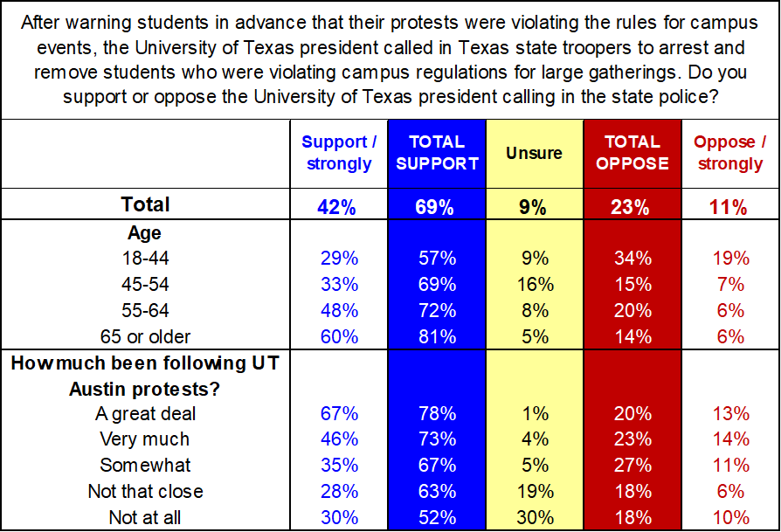This screenshot has height=532, width=781.
Task: Click the 'Support / strongly' column header
Action: pyautogui.click(x=339, y=153)
